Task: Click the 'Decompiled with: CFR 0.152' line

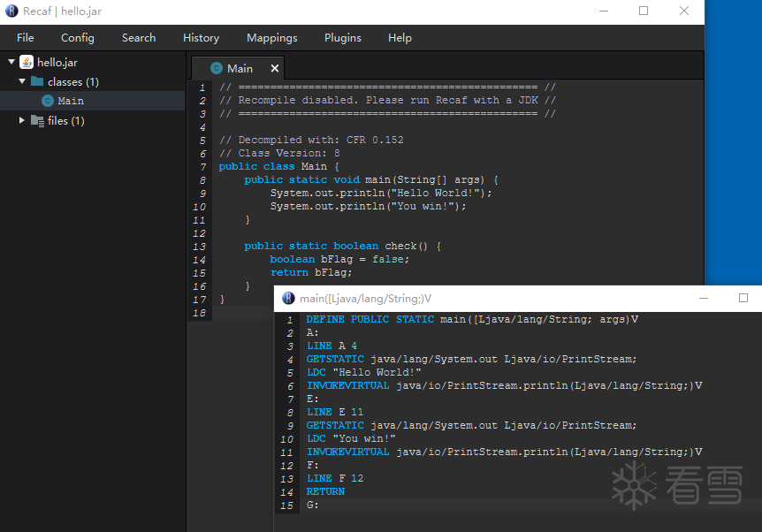Action: 311,140
